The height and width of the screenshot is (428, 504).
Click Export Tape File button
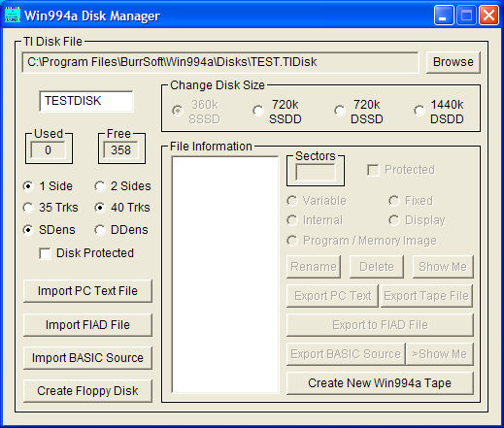426,296
